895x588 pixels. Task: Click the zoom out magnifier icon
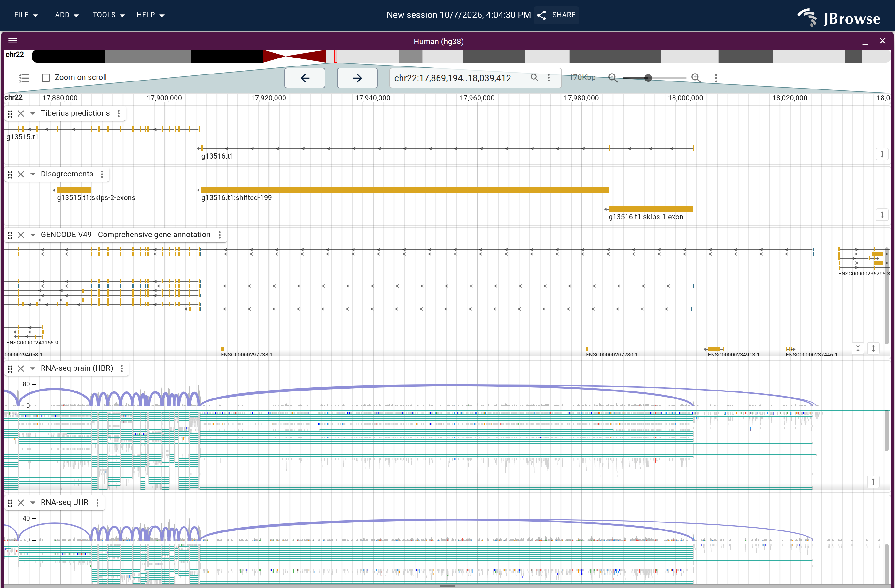(612, 78)
